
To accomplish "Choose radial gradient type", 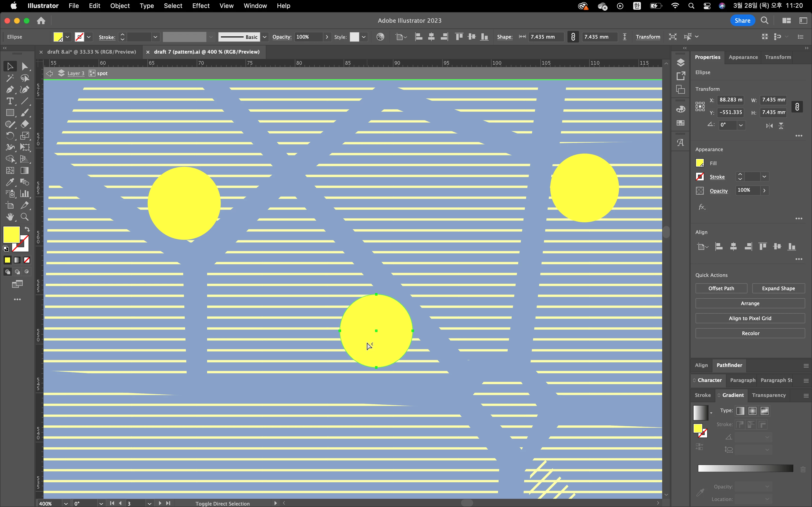I will click(x=752, y=411).
